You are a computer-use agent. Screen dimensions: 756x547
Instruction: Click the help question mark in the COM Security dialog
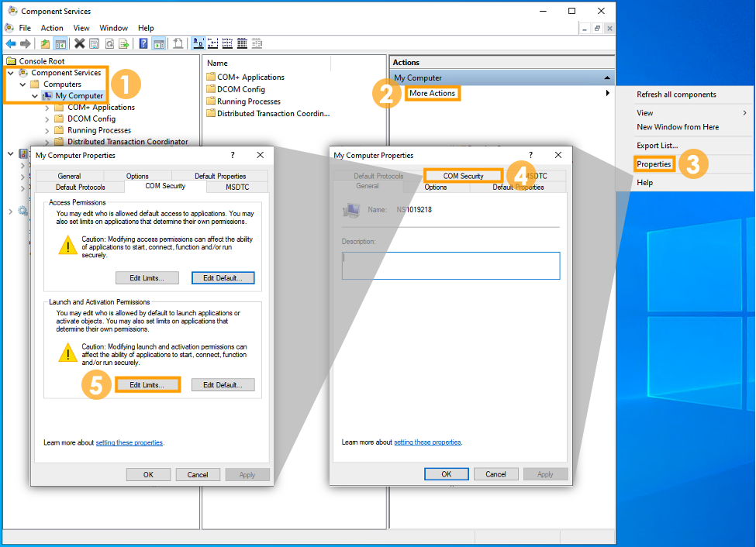tap(233, 155)
